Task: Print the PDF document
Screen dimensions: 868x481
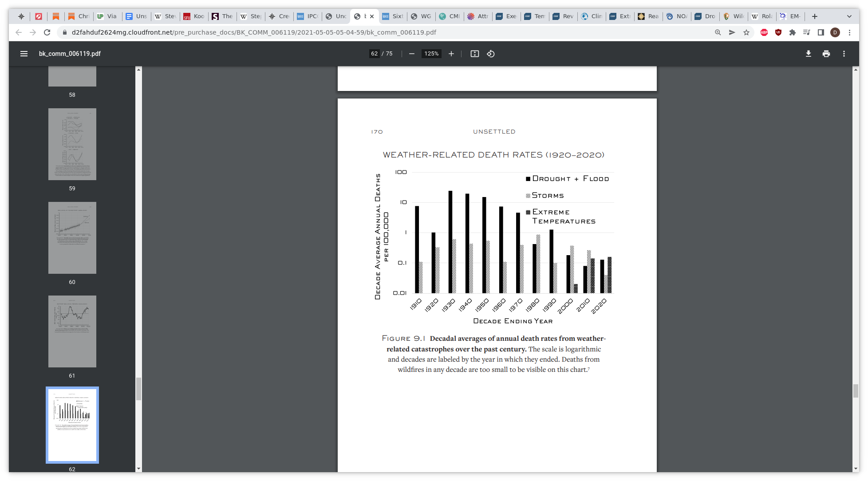Action: pyautogui.click(x=826, y=54)
